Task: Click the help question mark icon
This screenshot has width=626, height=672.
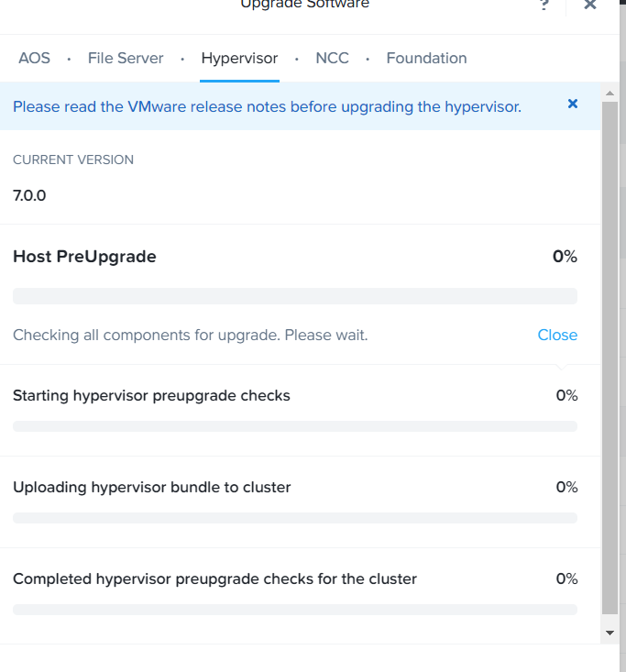Action: [544, 5]
